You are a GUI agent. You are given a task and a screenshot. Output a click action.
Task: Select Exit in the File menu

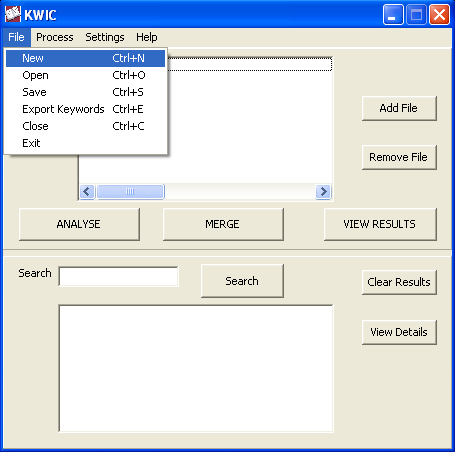(x=85, y=143)
